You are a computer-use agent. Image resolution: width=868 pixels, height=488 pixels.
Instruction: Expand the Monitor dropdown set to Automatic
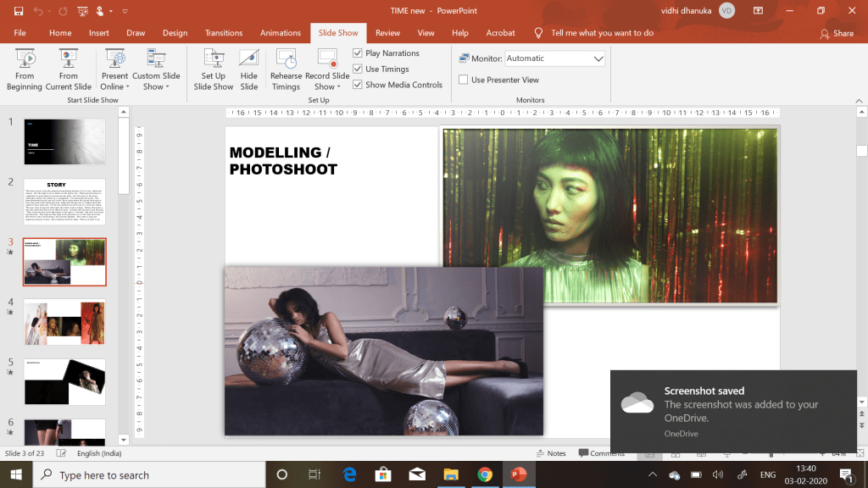pos(598,58)
